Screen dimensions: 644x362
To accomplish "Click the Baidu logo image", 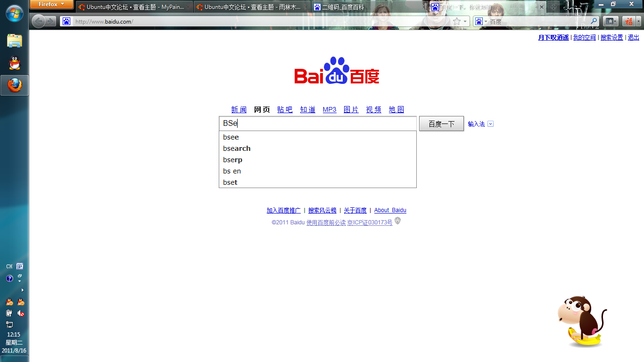I will click(337, 71).
